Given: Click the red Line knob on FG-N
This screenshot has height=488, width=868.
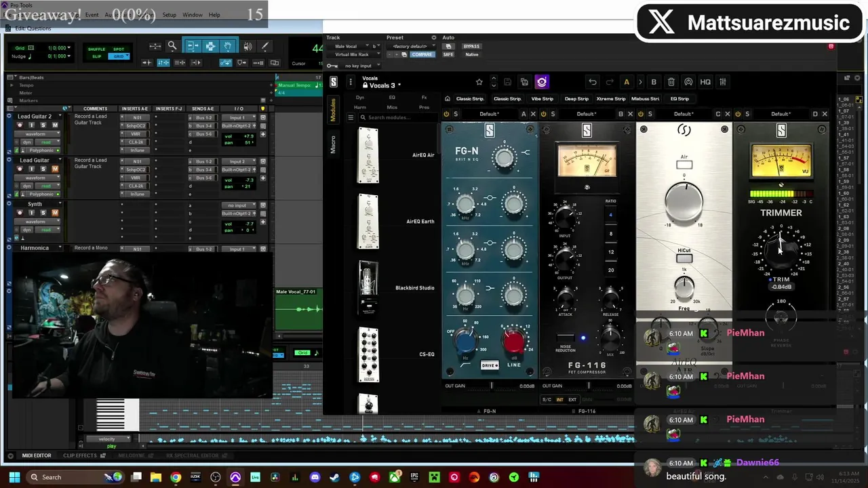Looking at the screenshot, I should pos(514,340).
